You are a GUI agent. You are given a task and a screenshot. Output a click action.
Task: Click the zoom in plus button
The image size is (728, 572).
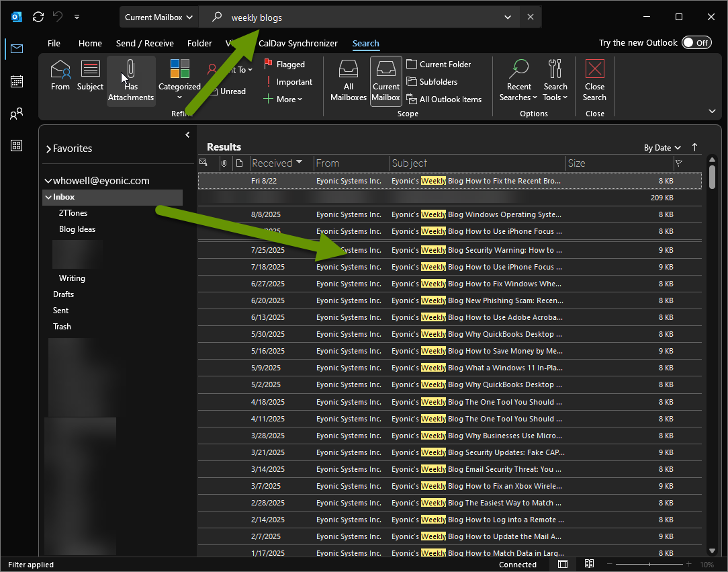coord(688,564)
